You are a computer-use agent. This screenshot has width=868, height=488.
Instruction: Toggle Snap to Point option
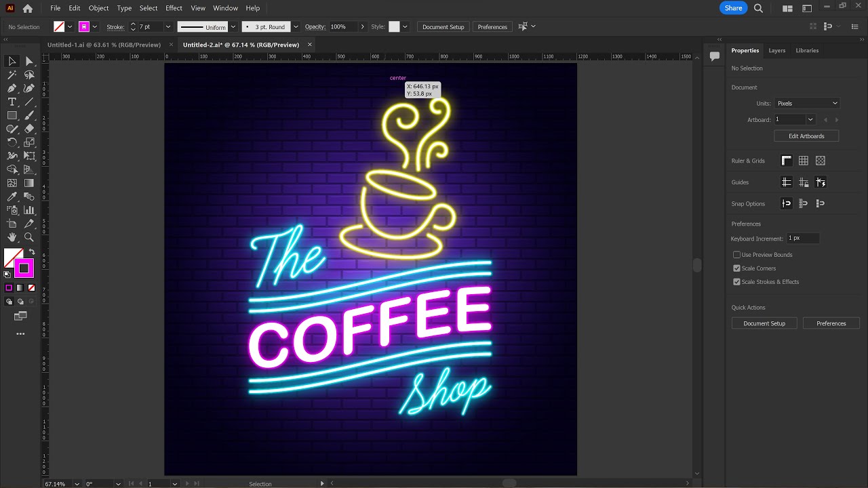787,203
